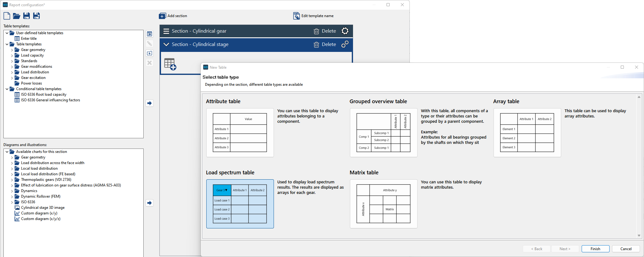Select the Attribute table type
Viewport: 644px width, 257px height.
point(240,132)
